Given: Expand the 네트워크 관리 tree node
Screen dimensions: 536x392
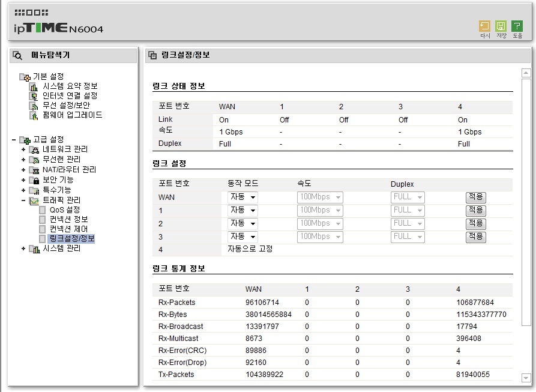Looking at the screenshot, I should pos(23,149).
